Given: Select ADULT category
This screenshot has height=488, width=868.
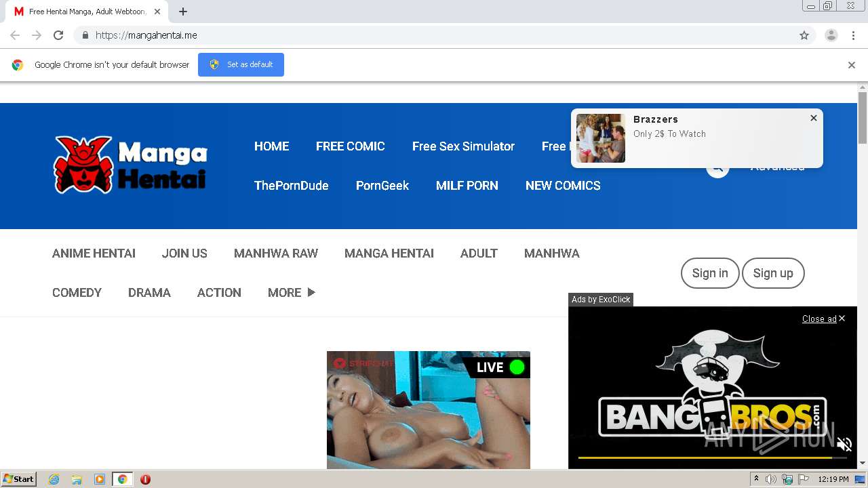Looking at the screenshot, I should [479, 253].
